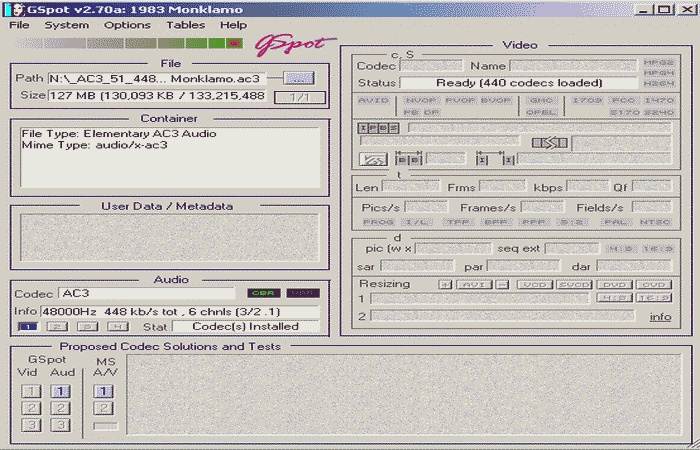Click the green CBR indicator
Viewport: 700px width, 450px height.
[x=264, y=293]
